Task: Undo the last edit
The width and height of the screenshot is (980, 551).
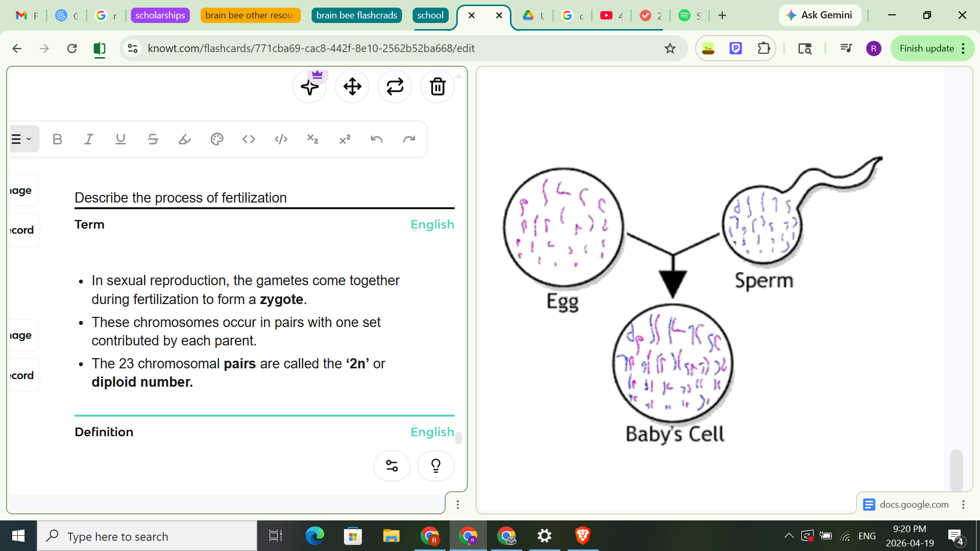Action: click(377, 139)
